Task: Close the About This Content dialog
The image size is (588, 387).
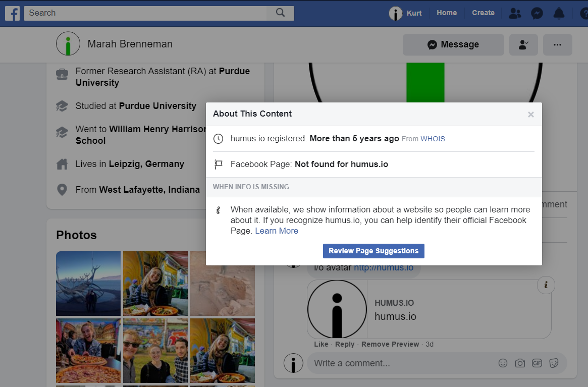Action: 530,115
